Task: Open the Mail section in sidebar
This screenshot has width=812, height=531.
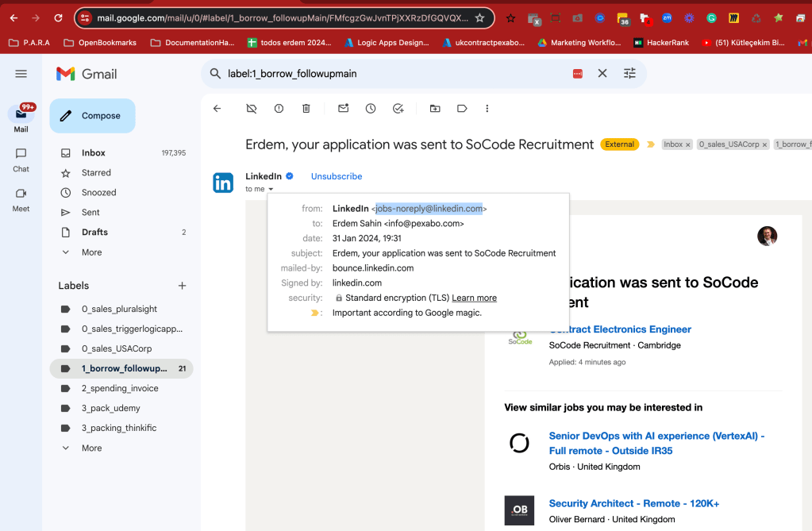Action: pyautogui.click(x=21, y=118)
